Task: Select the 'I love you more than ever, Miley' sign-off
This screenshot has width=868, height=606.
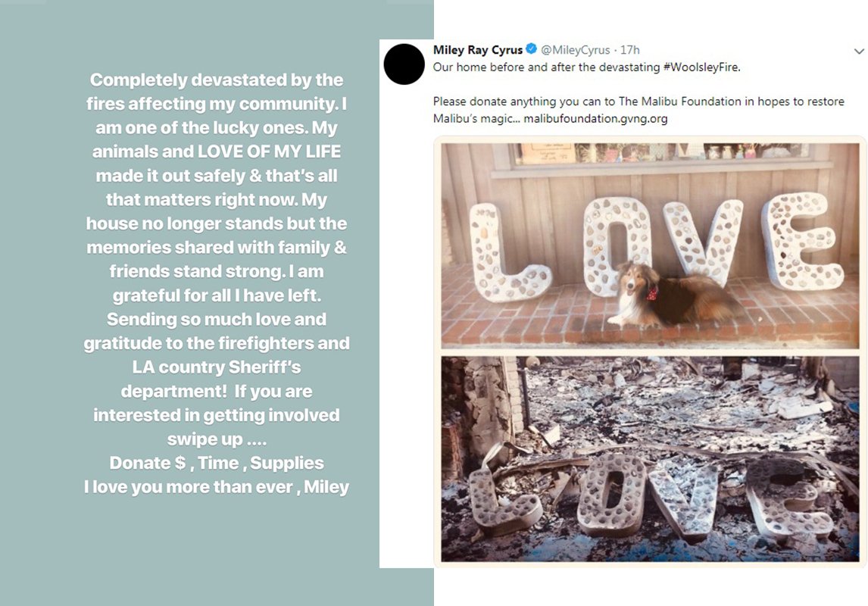Action: (x=217, y=487)
